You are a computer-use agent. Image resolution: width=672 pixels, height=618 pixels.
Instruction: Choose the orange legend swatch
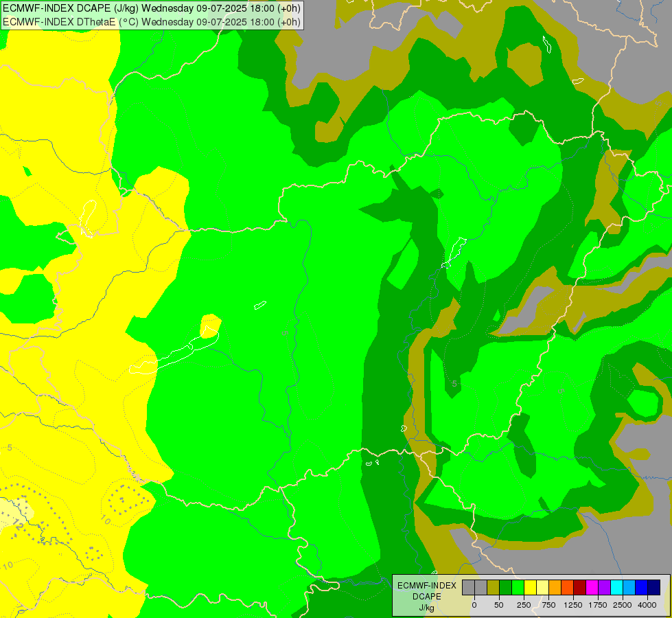555,587
